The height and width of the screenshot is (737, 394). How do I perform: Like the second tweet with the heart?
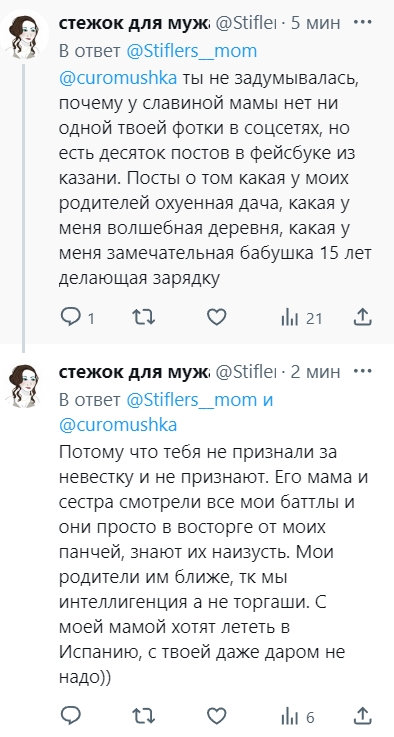pos(217,716)
